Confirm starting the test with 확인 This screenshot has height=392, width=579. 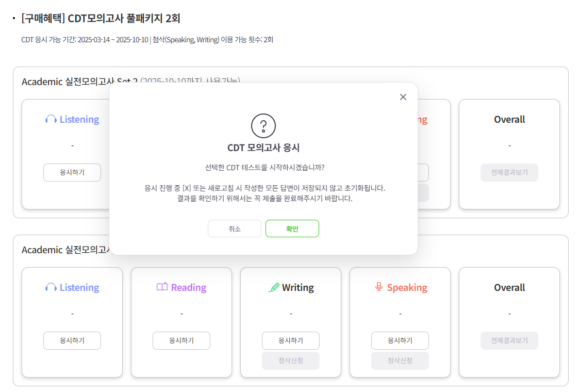coord(292,228)
